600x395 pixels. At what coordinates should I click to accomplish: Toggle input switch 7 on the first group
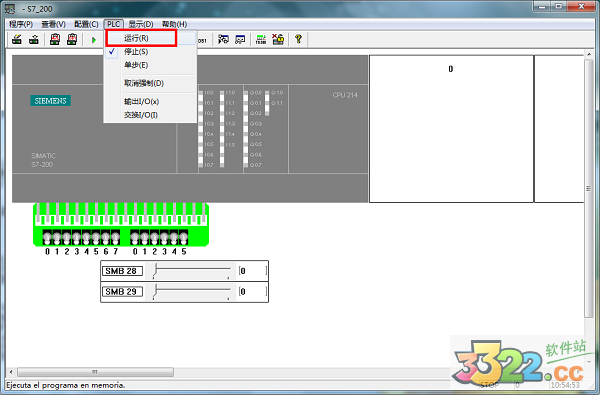click(x=116, y=238)
